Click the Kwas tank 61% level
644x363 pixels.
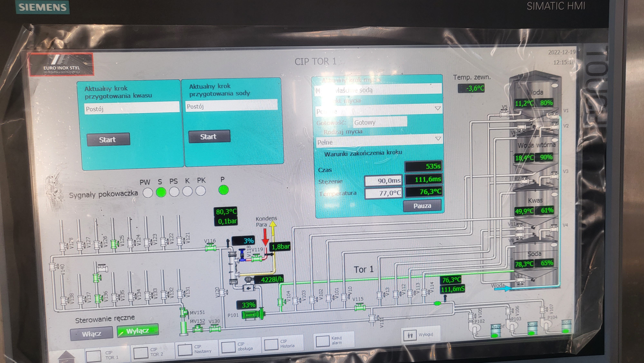pyautogui.click(x=547, y=210)
